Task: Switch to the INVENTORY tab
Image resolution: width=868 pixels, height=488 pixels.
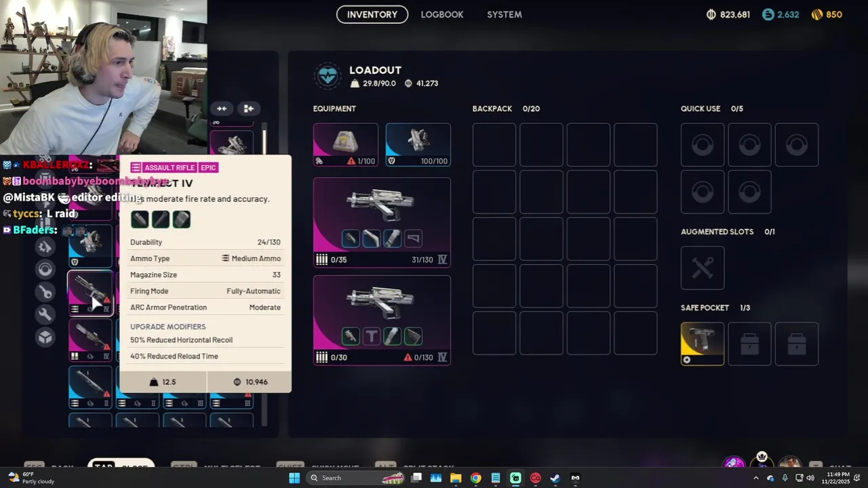Action: [372, 14]
